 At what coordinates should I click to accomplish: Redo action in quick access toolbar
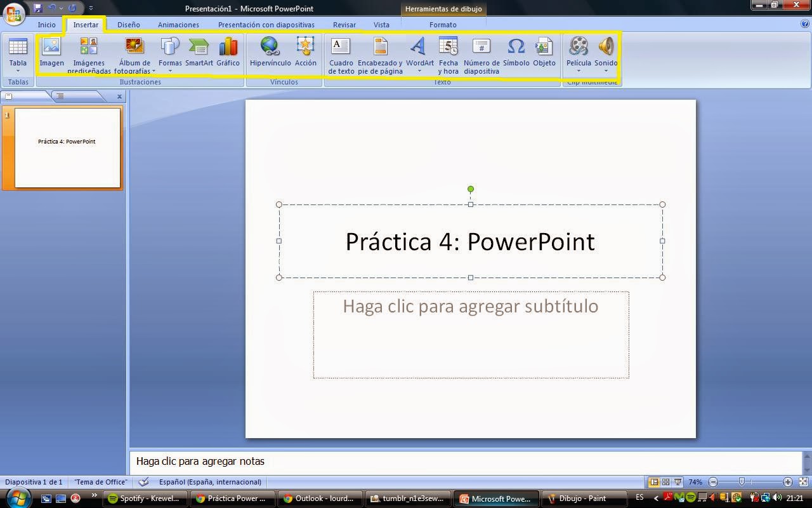coord(72,8)
